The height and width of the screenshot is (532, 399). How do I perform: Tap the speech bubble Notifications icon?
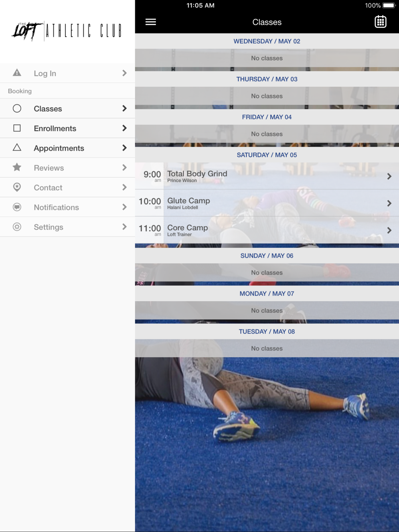pyautogui.click(x=17, y=207)
